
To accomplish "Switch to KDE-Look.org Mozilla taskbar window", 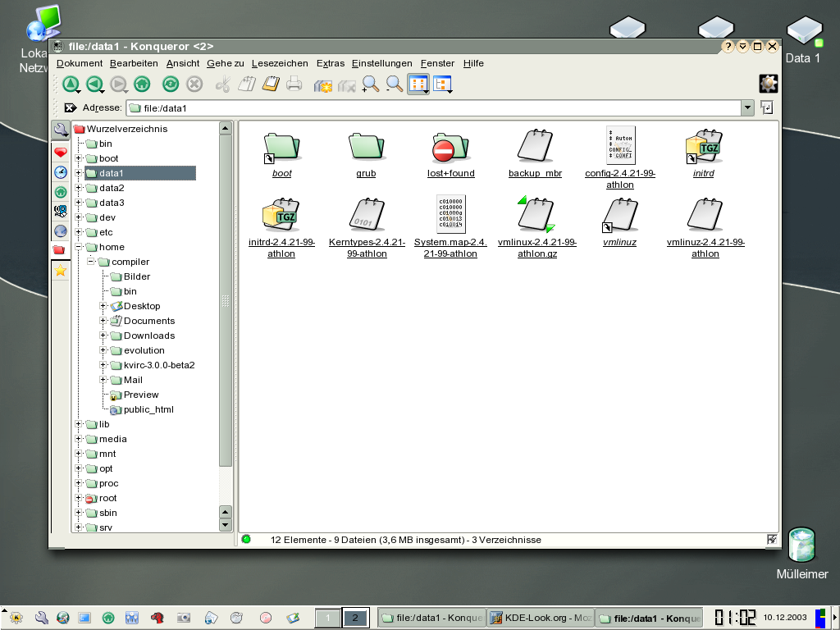I will coord(540,618).
